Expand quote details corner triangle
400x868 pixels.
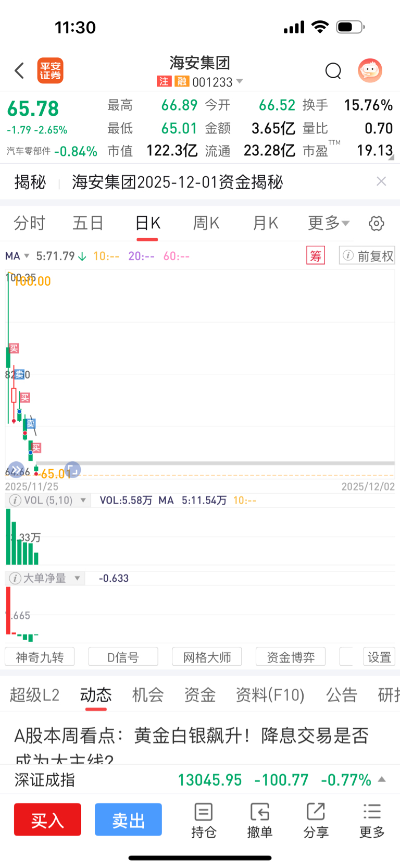[391, 157]
